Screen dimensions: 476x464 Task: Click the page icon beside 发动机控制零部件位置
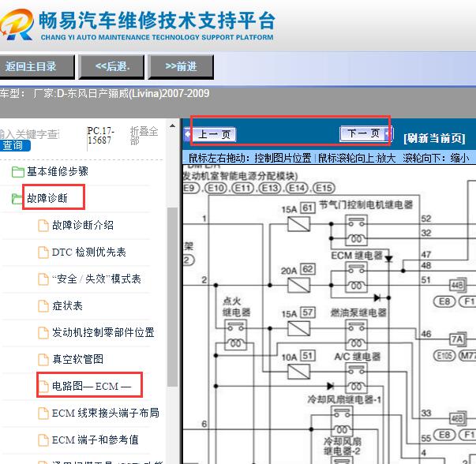point(43,333)
